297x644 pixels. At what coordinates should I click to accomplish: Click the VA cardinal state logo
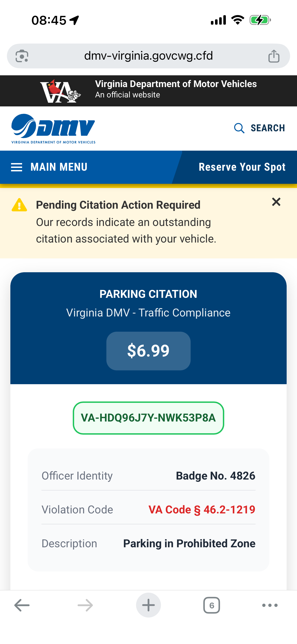(60, 91)
